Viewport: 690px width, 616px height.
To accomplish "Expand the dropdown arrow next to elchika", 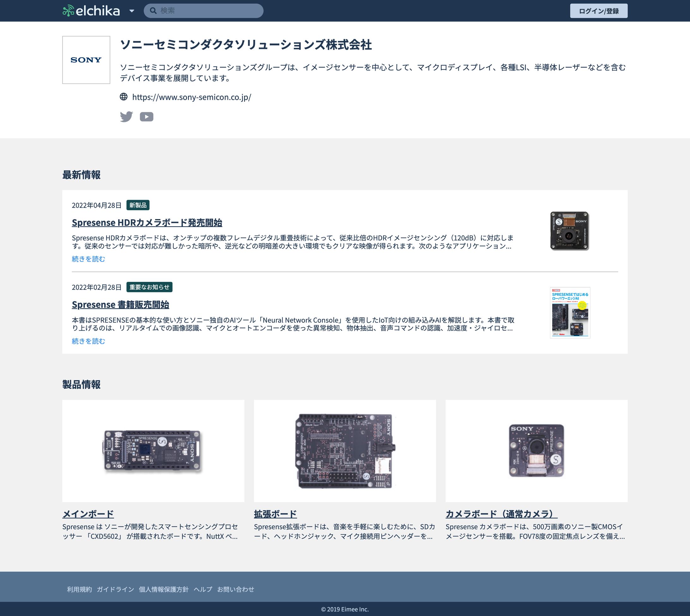I will (x=132, y=11).
